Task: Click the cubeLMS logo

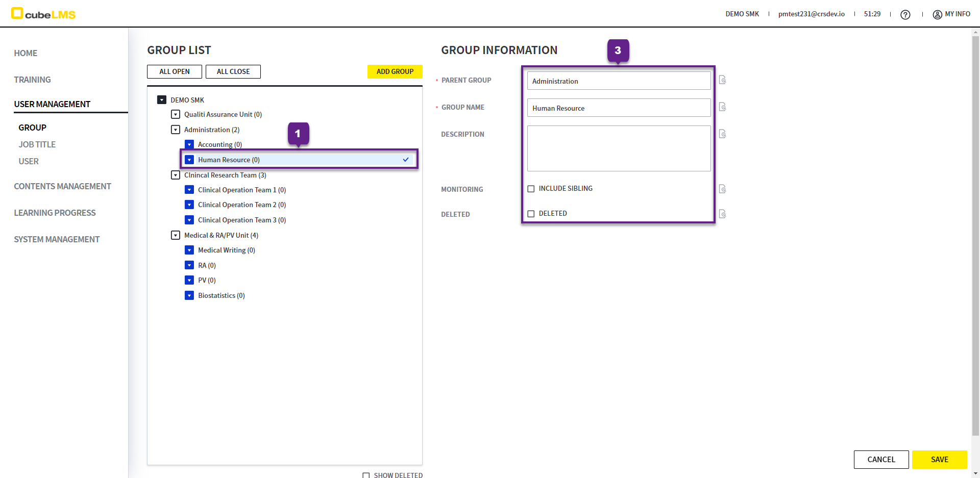Action: (x=43, y=14)
